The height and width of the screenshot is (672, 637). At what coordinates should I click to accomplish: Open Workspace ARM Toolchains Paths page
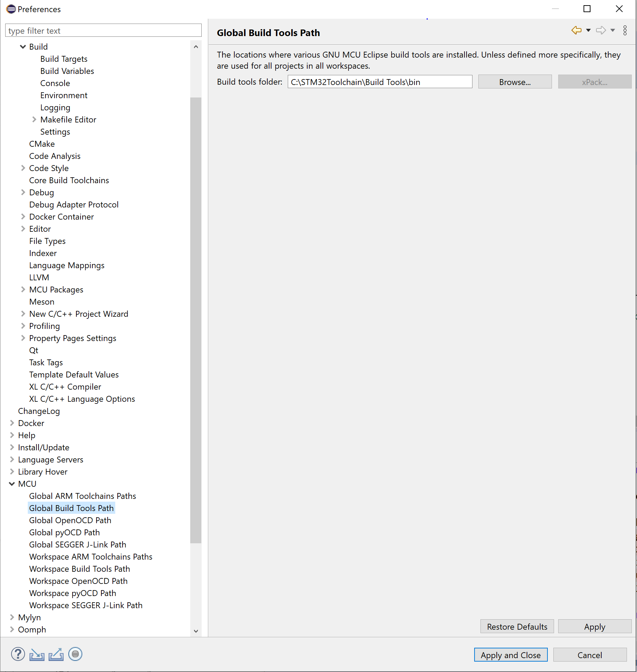91,556
